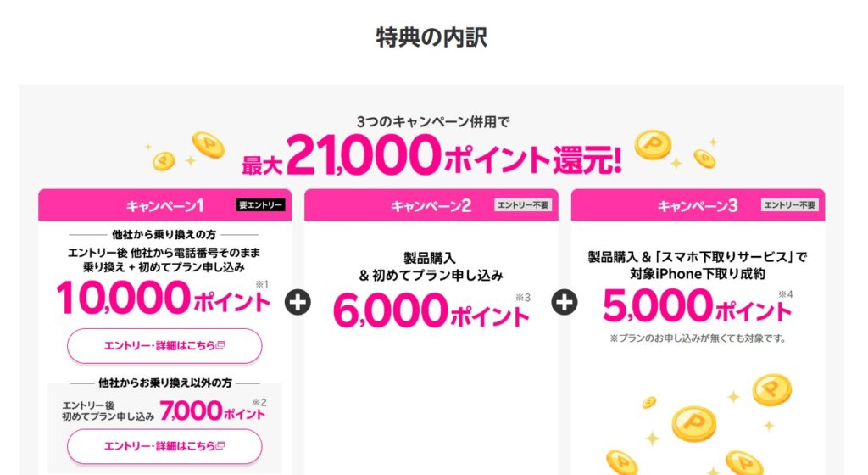Click the external-link icon in the 7,000 point entry button
868x475 pixels.
pos(220,446)
